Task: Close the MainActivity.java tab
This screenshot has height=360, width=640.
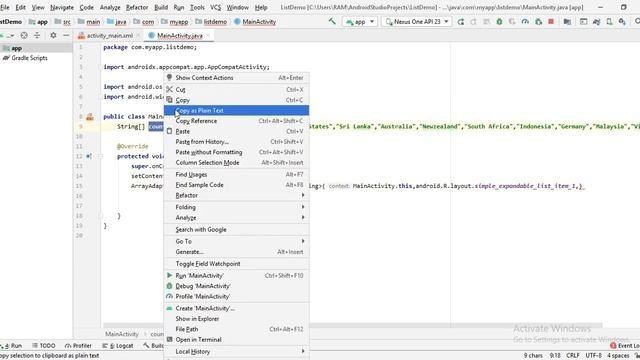Action: pyautogui.click(x=208, y=36)
